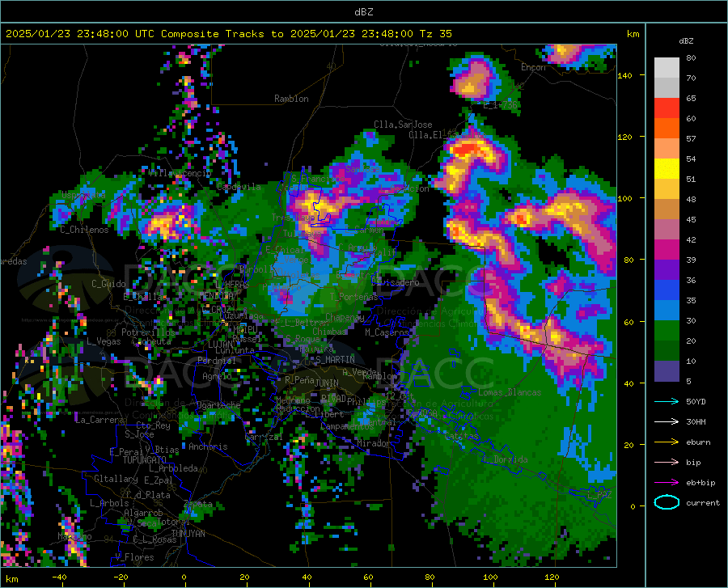This screenshot has height=588, width=728.
Task: Click the 'current' legend label
Action: click(x=703, y=502)
